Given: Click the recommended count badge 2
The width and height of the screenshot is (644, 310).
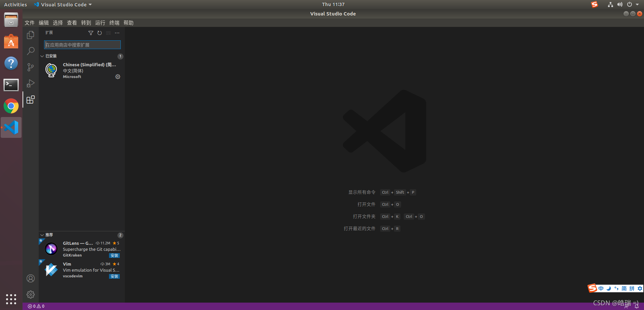Looking at the screenshot, I should pyautogui.click(x=120, y=235).
